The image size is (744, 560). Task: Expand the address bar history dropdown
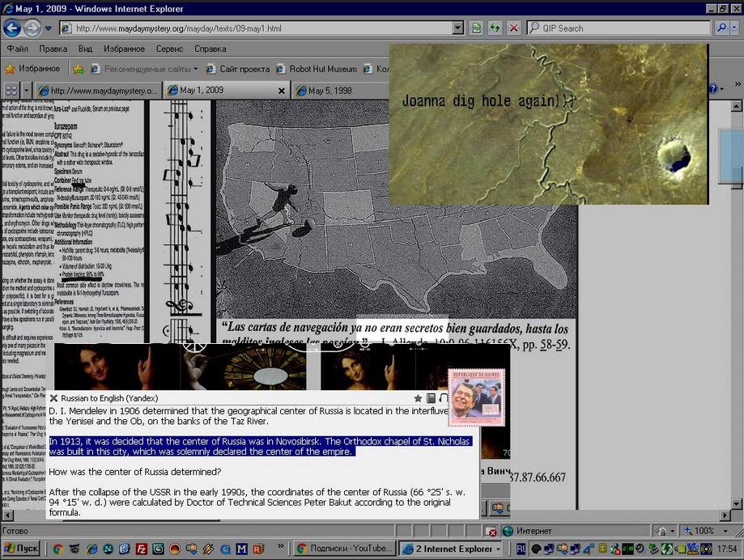pos(458,28)
